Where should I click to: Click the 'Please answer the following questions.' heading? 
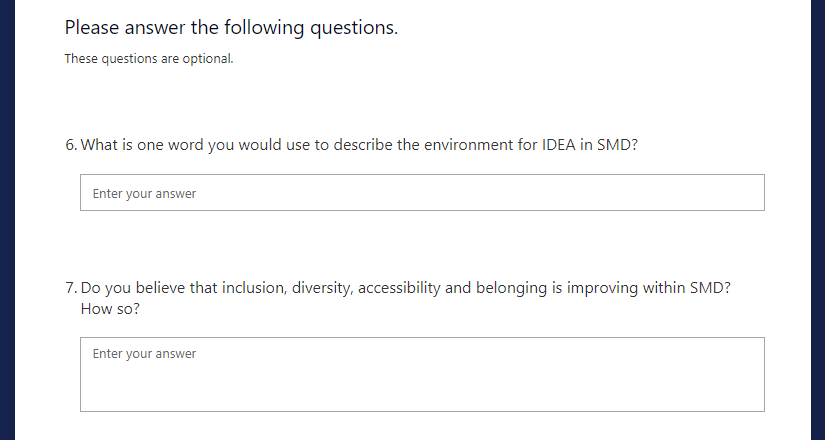click(x=231, y=27)
